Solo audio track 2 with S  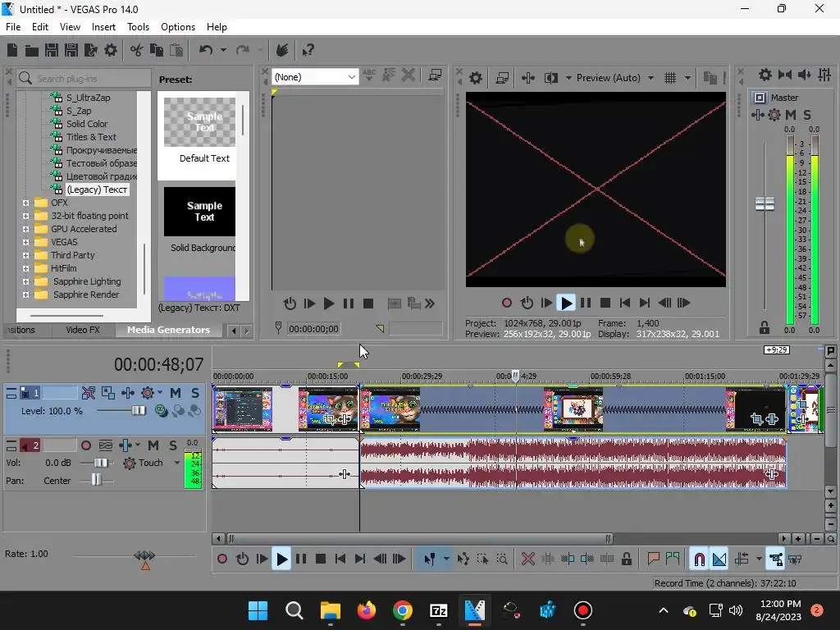coord(173,445)
